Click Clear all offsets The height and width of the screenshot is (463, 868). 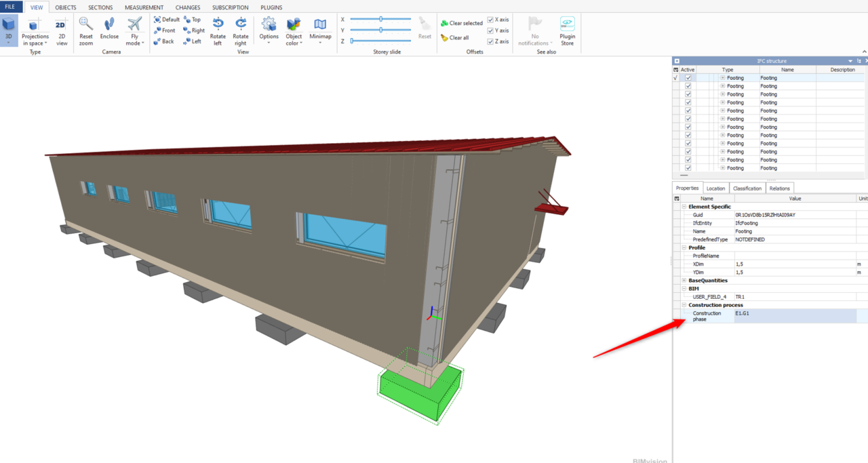tap(454, 38)
